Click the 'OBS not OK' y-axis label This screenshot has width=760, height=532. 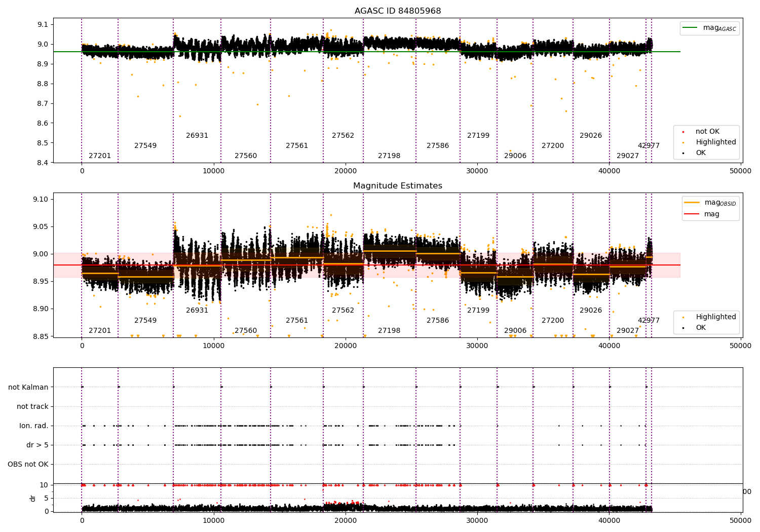click(x=28, y=464)
